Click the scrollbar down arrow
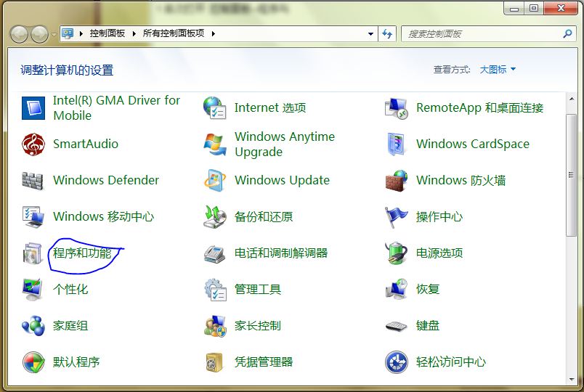584x392 pixels. 572,380
